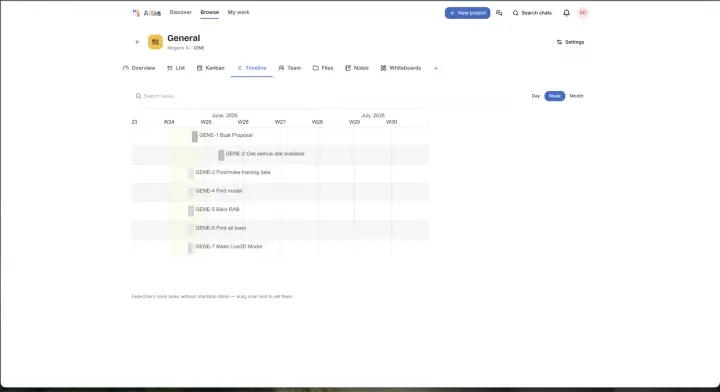Image resolution: width=720 pixels, height=392 pixels.
Task: Select the GENE-6 task bar
Action: tap(191, 229)
